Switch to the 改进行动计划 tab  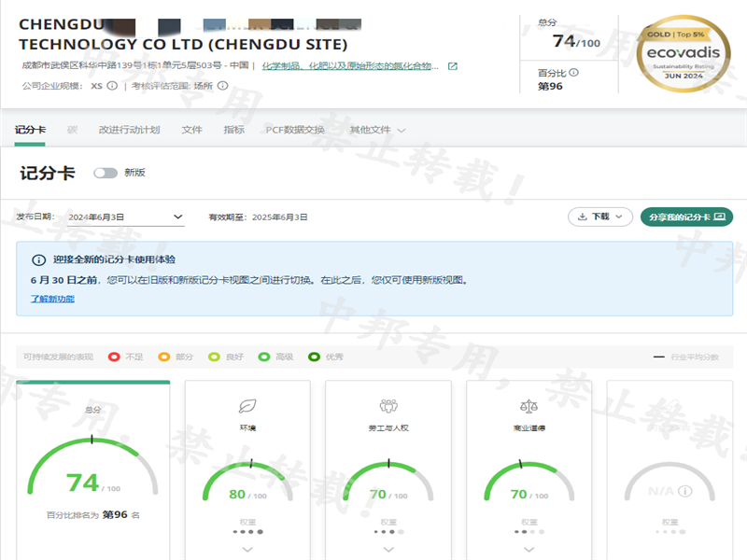[x=129, y=131]
